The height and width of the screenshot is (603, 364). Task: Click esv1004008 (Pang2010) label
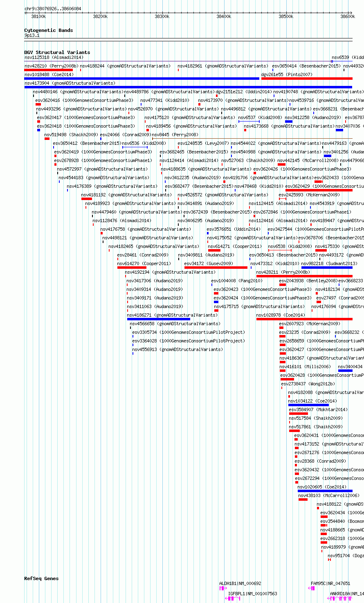pyautogui.click(x=237, y=281)
